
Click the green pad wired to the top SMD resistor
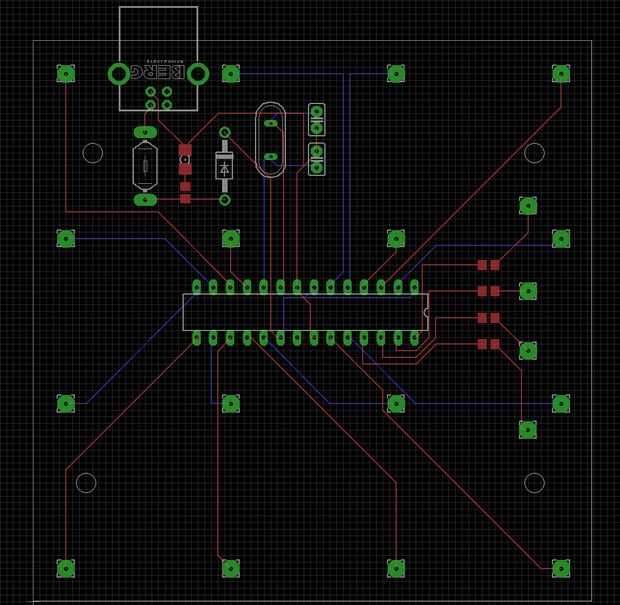pyautogui.click(x=528, y=206)
